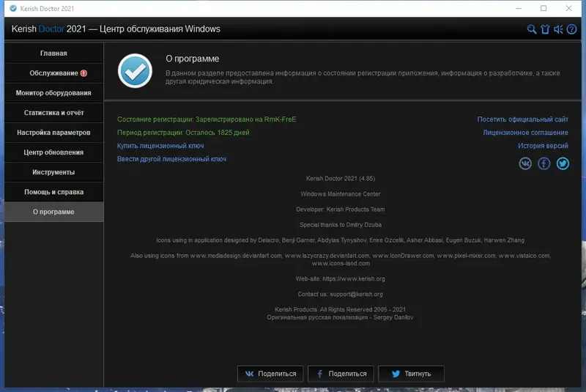Click Special thanks to Dmitry Dzuba text

coord(341,225)
